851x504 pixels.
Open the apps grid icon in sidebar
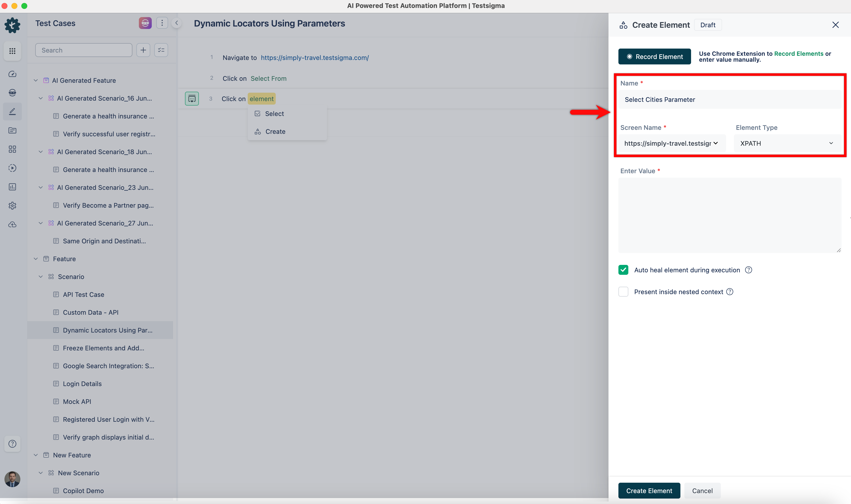click(12, 51)
